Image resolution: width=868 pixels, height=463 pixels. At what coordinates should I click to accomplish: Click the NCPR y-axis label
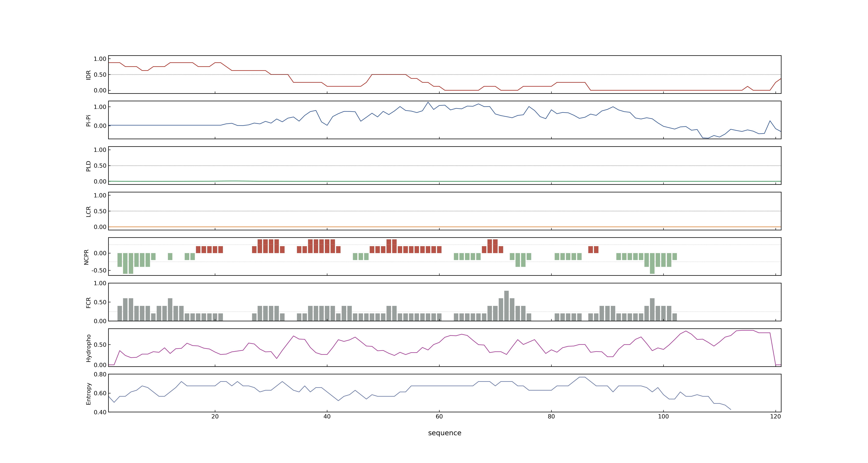point(86,257)
